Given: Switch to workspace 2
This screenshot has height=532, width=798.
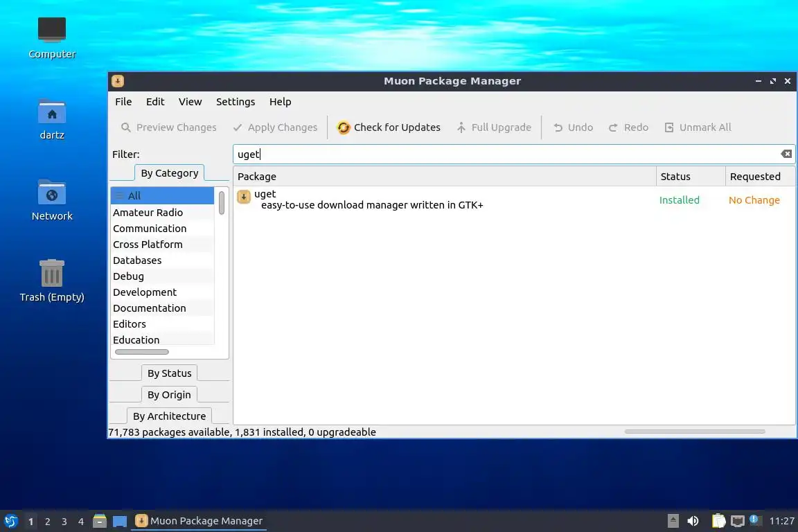Looking at the screenshot, I should pyautogui.click(x=47, y=522).
